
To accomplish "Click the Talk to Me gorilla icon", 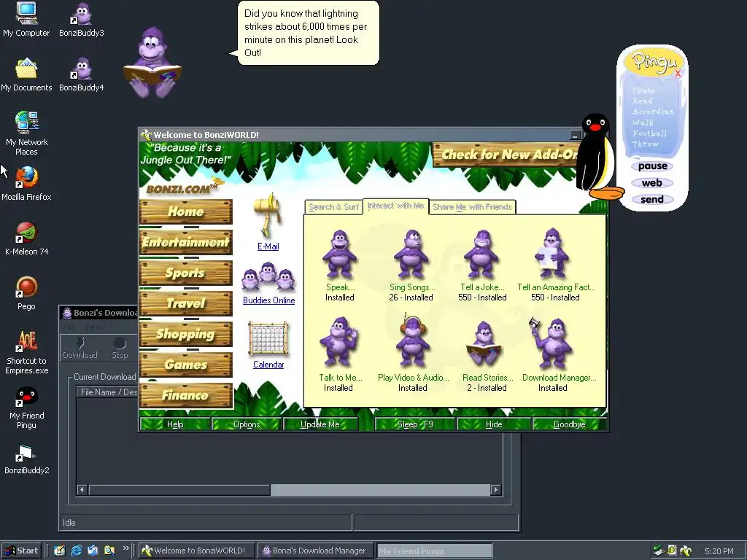I will pyautogui.click(x=339, y=342).
